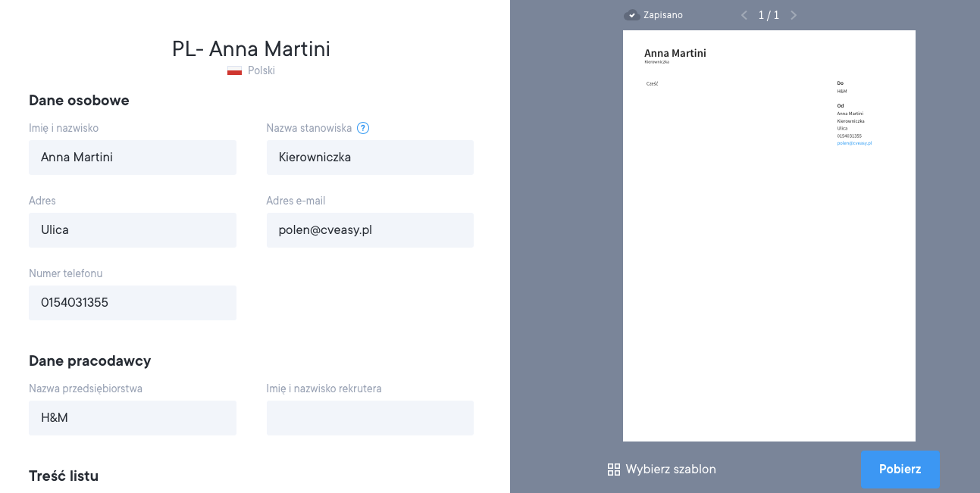Click the Polish flag icon
Screen dimensions: 980x493
click(235, 70)
